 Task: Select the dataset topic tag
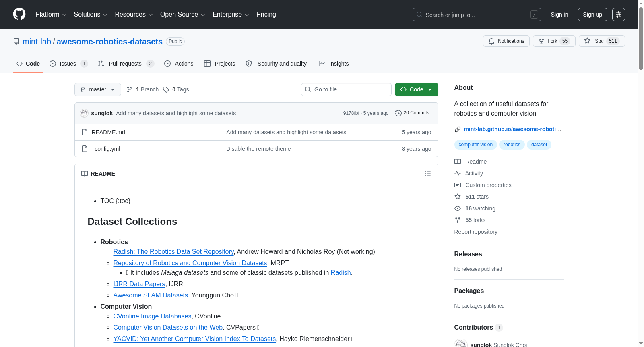click(539, 145)
